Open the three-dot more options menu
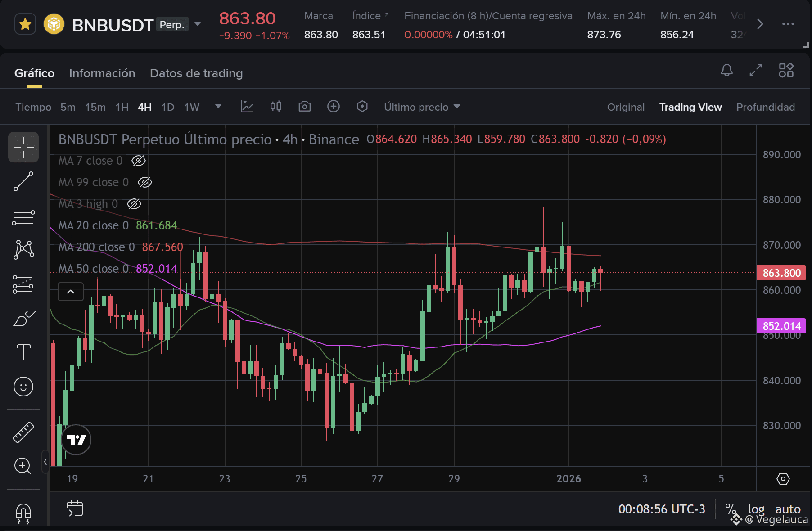 pos(788,24)
